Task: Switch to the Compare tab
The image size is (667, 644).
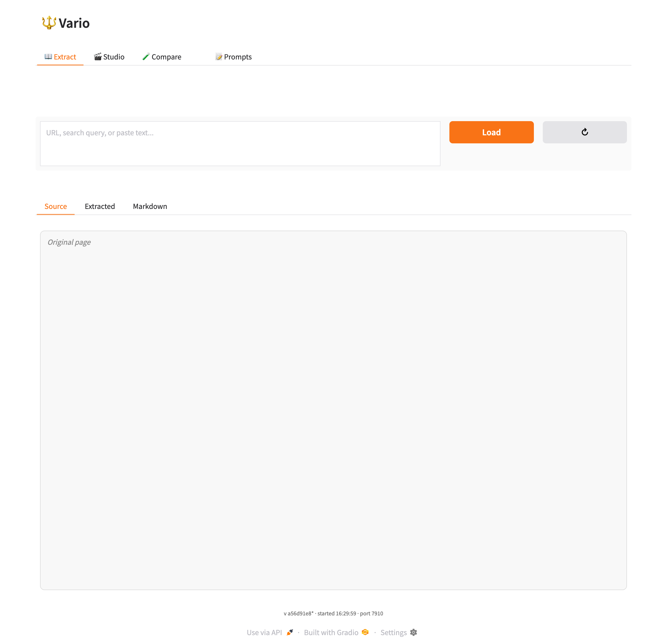Action: (x=162, y=57)
